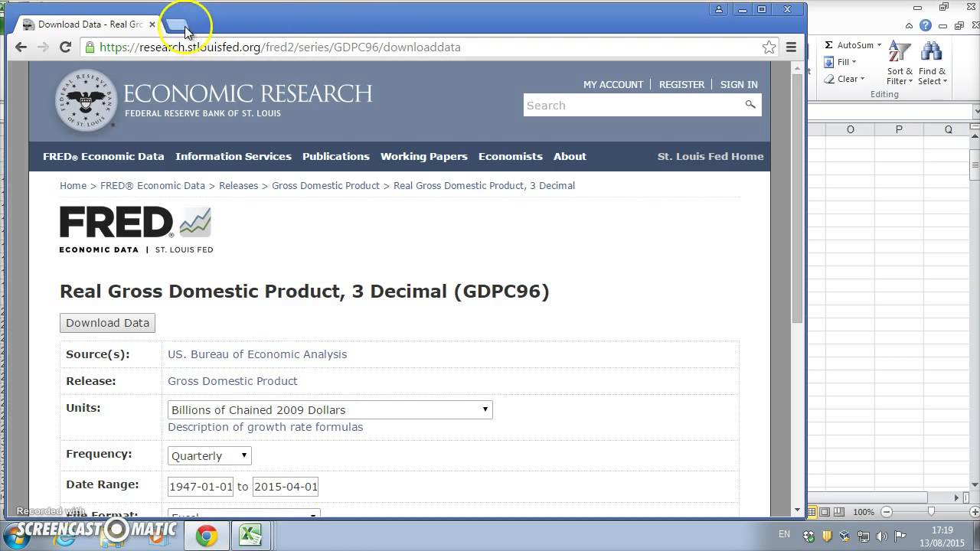Click the Releases breadcrumb link

point(239,185)
